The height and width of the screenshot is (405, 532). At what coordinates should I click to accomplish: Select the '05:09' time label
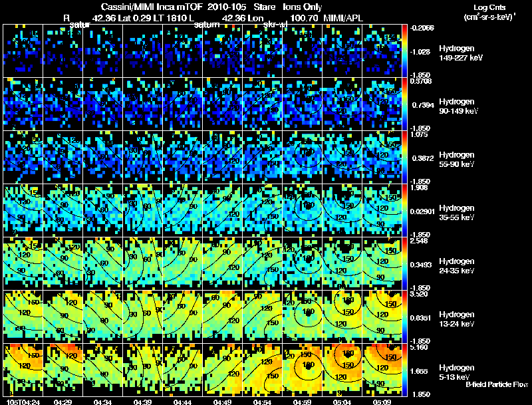pos(382,402)
